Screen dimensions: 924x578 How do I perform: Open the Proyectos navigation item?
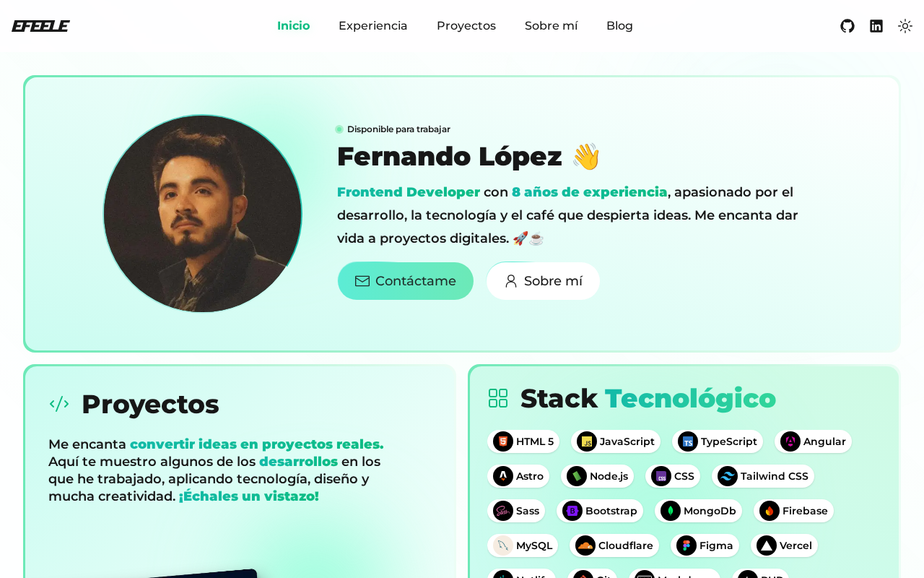coord(466,26)
